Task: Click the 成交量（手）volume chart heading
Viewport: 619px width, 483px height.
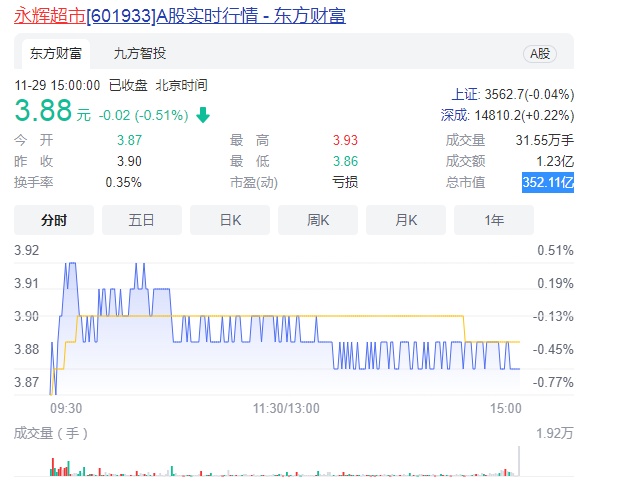Action: pos(51,434)
